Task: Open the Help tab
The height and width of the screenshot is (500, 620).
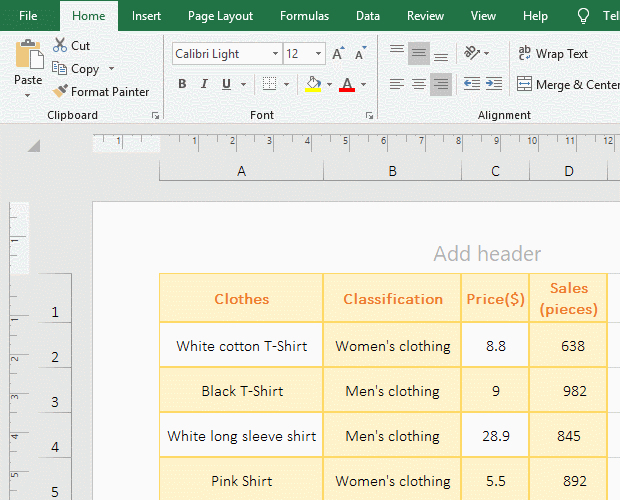Action: (535, 16)
